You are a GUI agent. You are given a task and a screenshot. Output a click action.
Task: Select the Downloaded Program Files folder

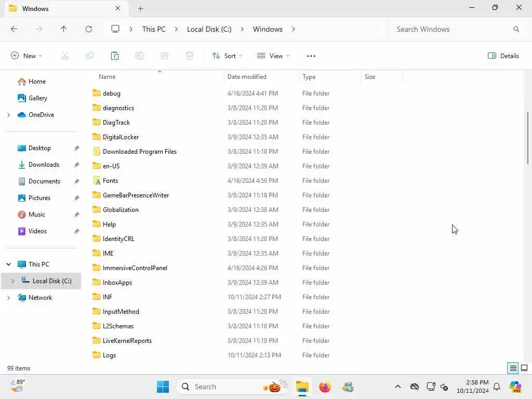pyautogui.click(x=139, y=152)
